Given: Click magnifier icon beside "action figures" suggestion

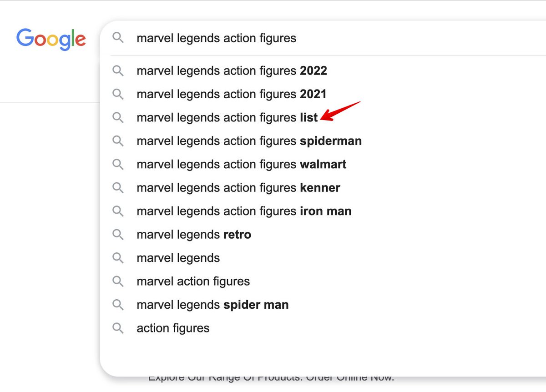Looking at the screenshot, I should click(118, 328).
